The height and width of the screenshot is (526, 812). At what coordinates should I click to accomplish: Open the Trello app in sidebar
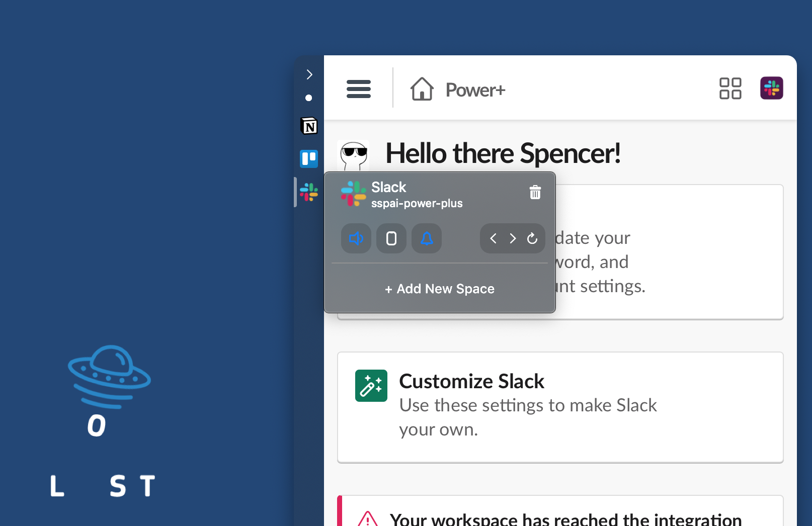point(309,159)
